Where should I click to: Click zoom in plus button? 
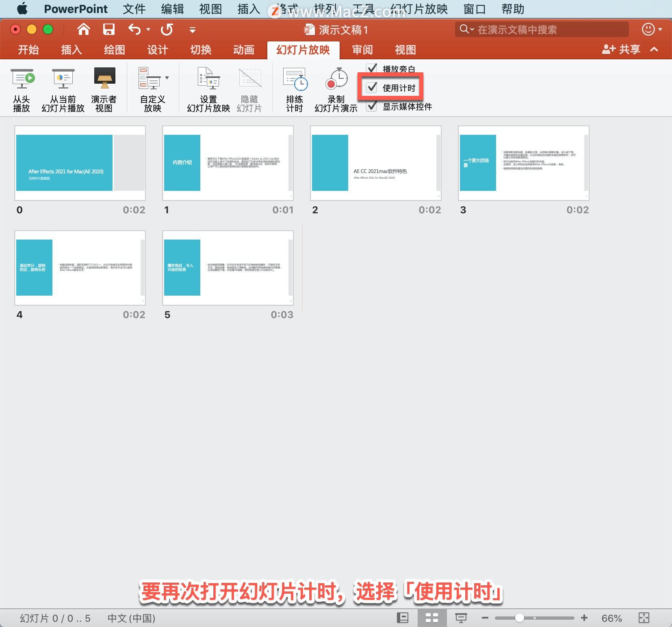[x=584, y=618]
